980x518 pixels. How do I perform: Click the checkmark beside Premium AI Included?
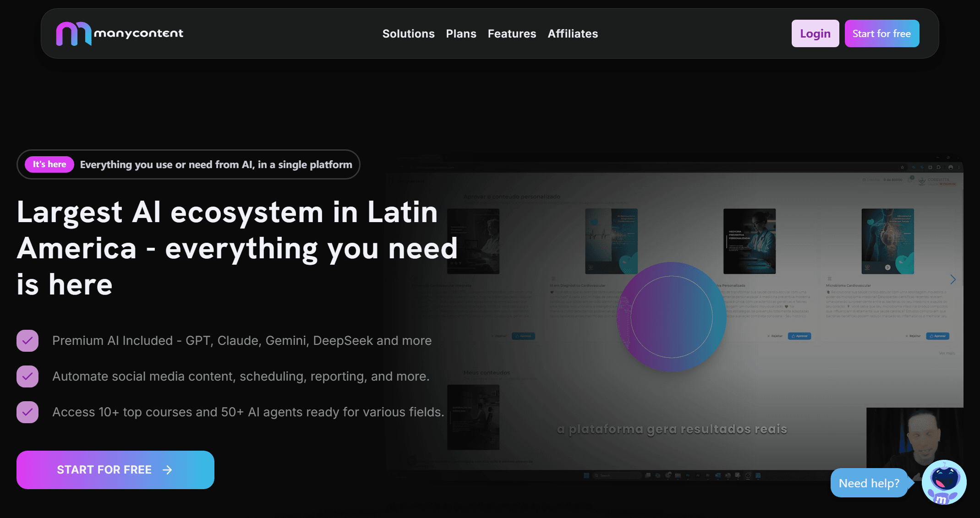click(27, 341)
